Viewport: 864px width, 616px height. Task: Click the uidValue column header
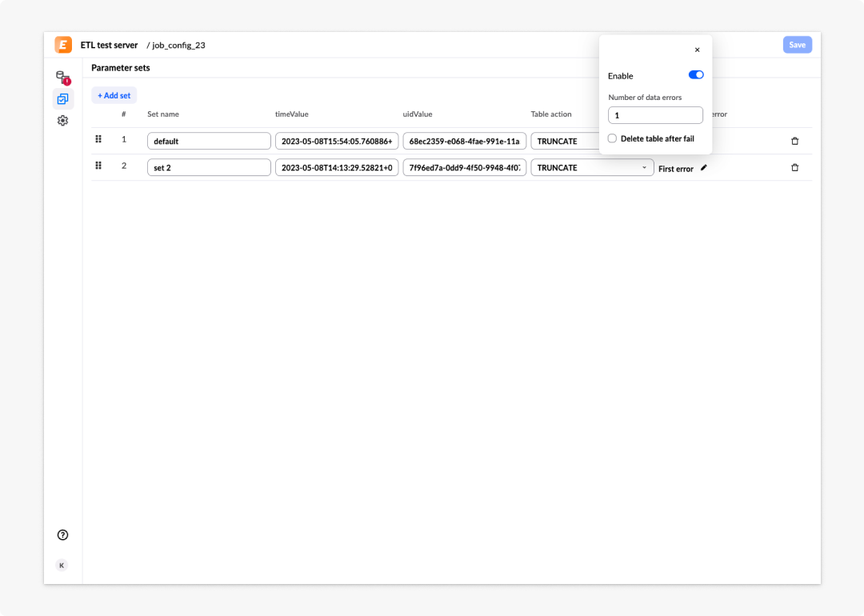point(418,114)
